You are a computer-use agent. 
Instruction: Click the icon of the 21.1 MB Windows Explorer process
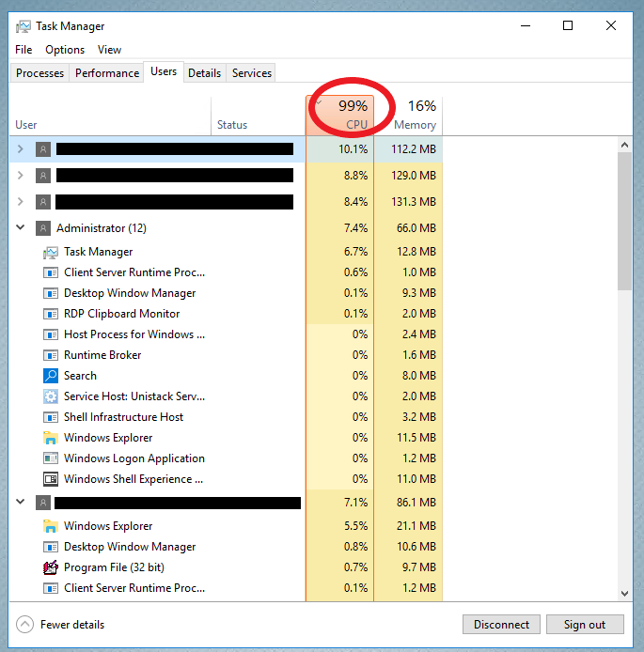51,526
